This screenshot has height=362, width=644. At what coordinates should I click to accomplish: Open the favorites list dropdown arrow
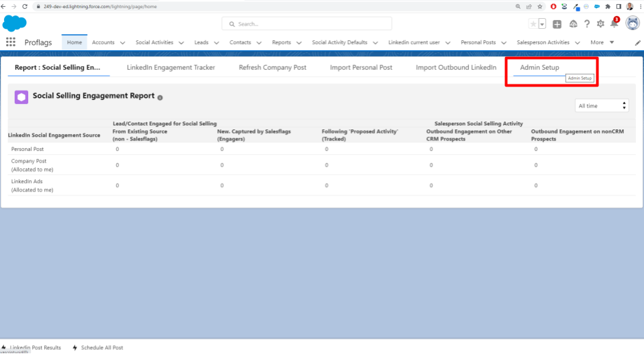542,24
